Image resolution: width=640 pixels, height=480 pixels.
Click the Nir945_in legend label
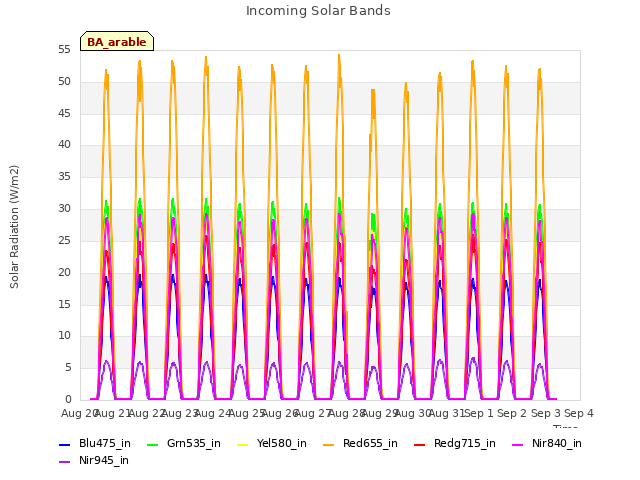(104, 460)
